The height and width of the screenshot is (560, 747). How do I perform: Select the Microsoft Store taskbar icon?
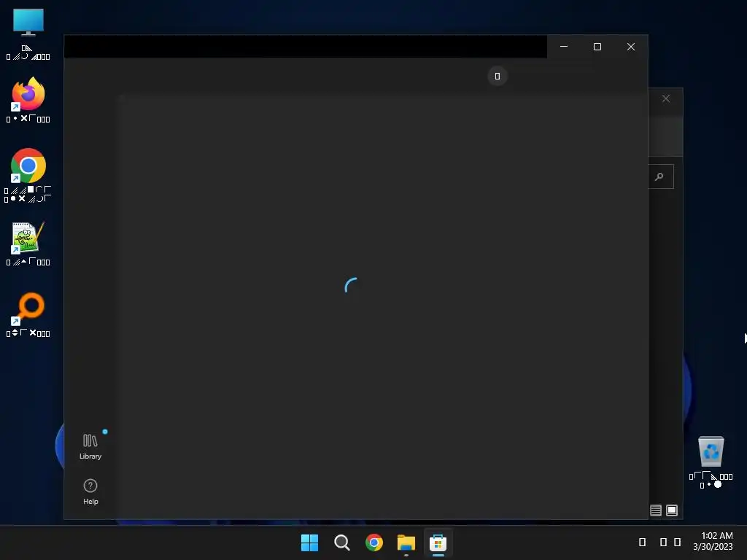tap(438, 542)
